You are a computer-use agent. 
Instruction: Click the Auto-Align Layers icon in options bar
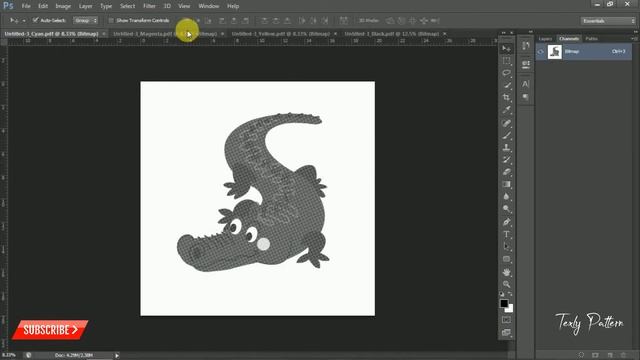pyautogui.click(x=344, y=20)
